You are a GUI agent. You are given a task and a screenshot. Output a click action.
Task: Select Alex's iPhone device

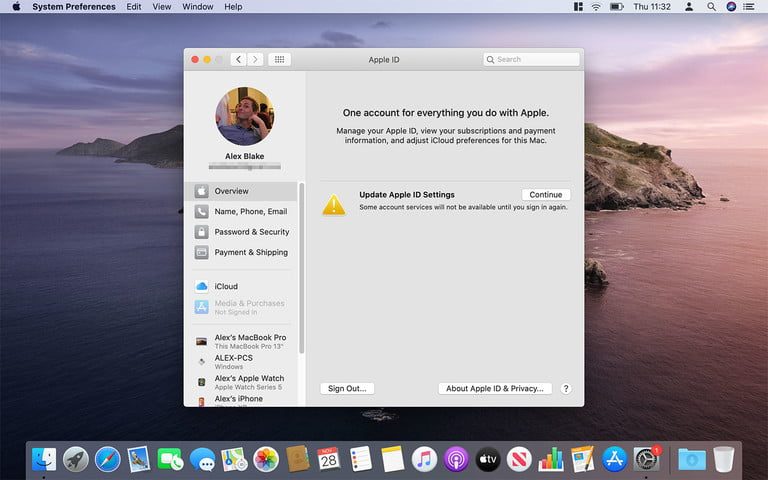pyautogui.click(x=241, y=401)
